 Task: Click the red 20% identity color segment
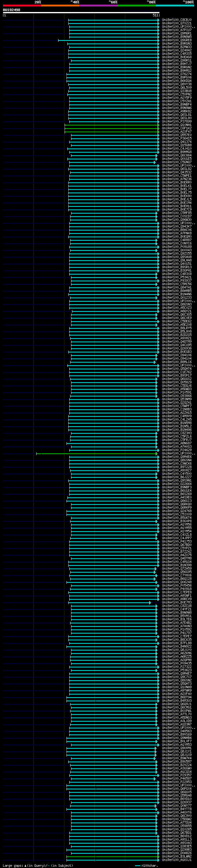[22, 6]
